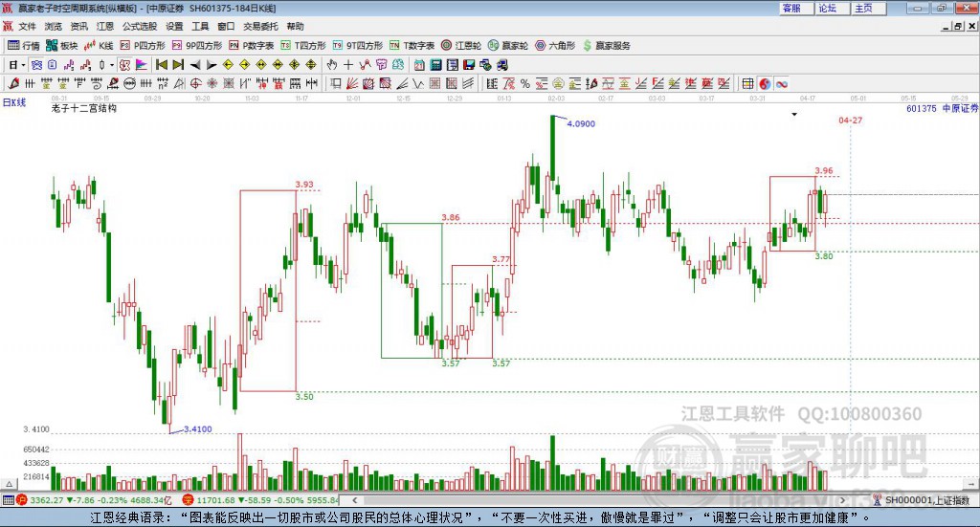980x527 pixels.
Task: Open the 9T四方形 tool
Action: [358, 46]
